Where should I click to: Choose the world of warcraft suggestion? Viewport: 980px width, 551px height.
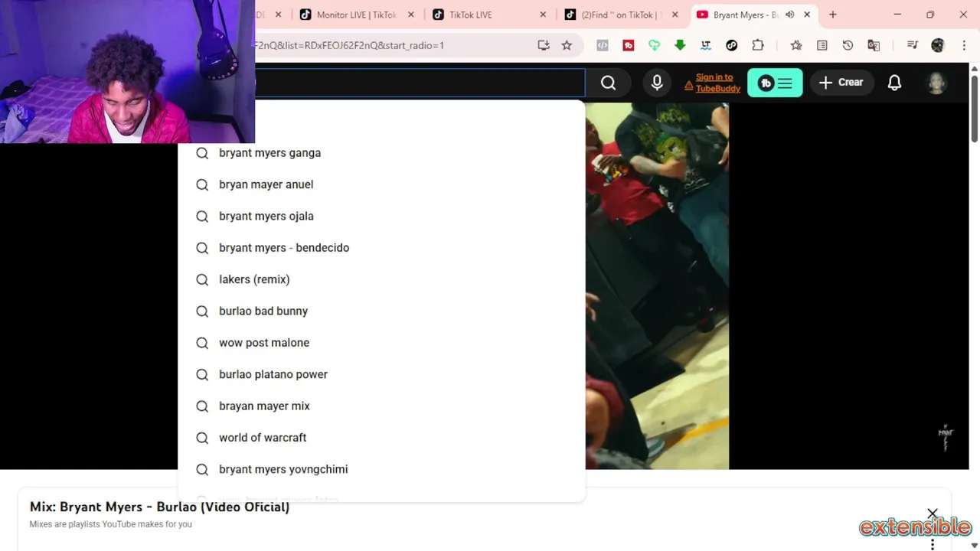pos(381,438)
